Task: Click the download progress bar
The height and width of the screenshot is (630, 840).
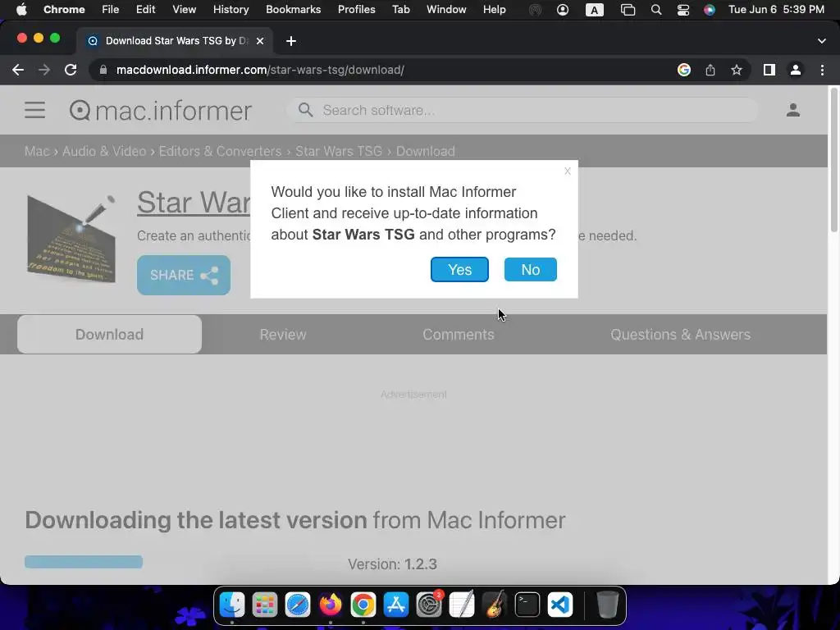Action: coord(84,561)
